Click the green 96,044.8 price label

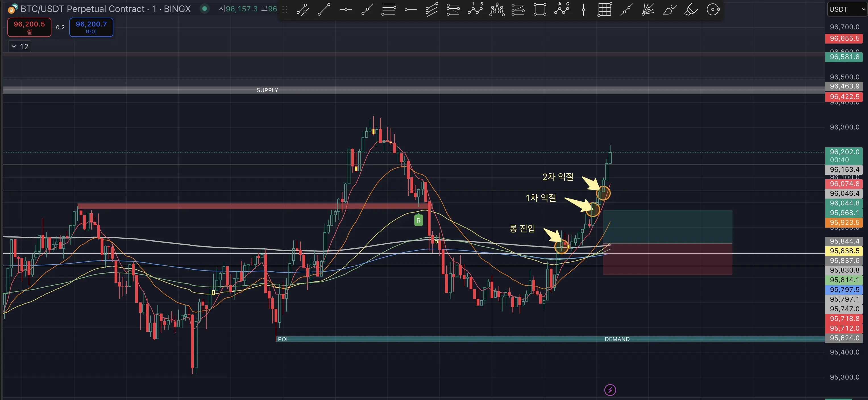(x=844, y=203)
